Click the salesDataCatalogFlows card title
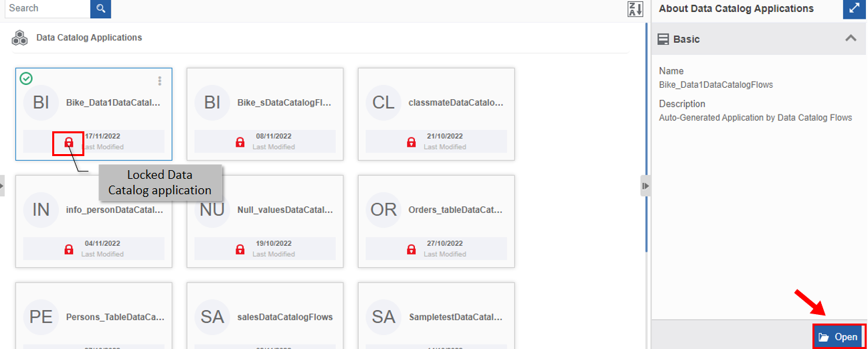 [285, 317]
